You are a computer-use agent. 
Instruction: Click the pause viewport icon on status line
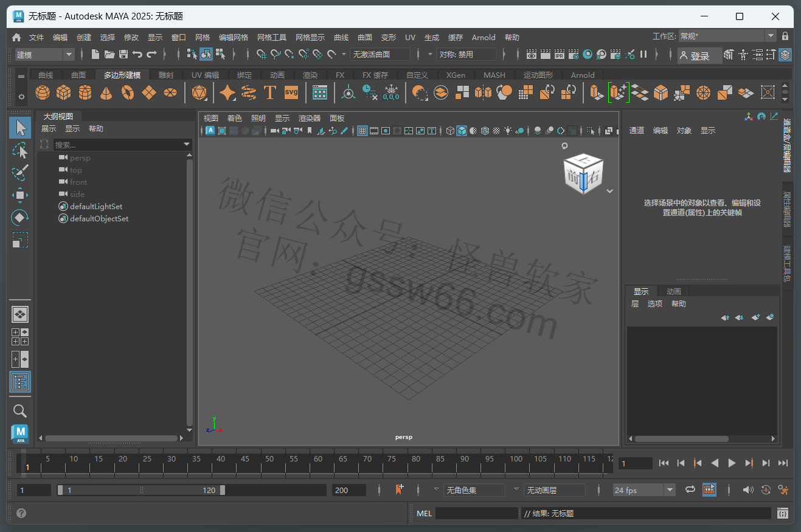[x=643, y=54]
